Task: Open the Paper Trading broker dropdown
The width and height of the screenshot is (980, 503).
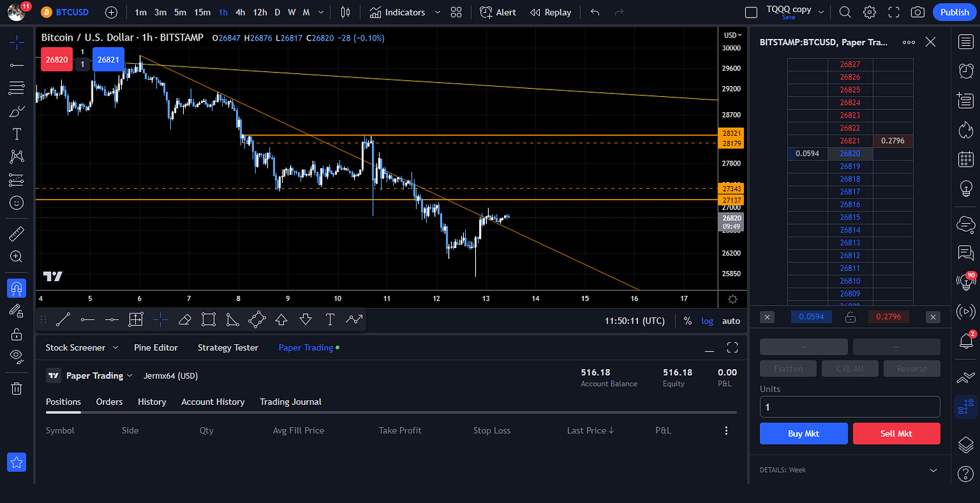Action: (90, 375)
